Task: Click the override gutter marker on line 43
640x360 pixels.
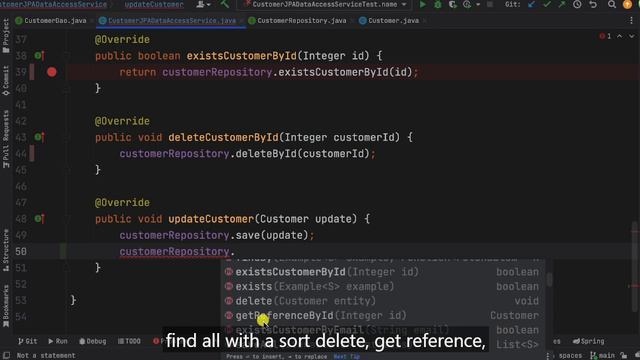Action: (x=40, y=137)
